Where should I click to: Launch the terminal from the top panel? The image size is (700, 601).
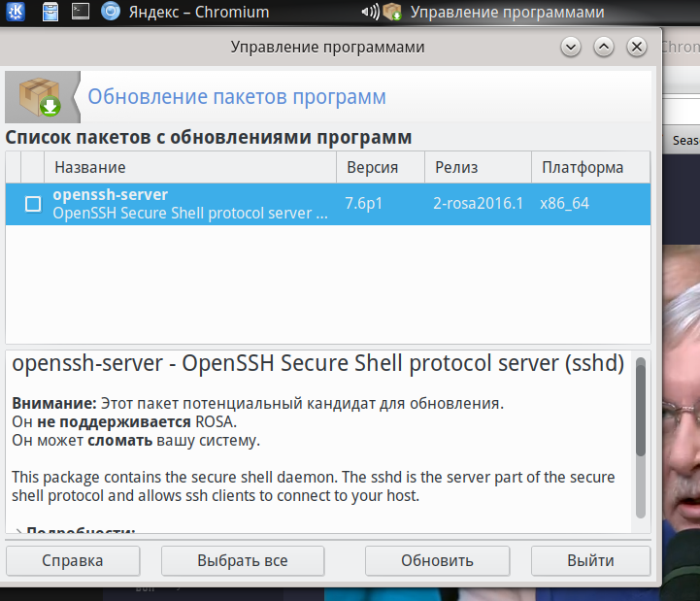[82, 13]
